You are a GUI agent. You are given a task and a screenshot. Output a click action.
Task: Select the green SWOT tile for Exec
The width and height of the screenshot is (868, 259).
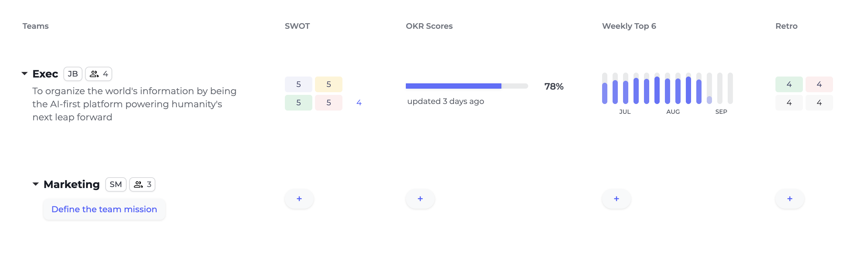coord(298,102)
